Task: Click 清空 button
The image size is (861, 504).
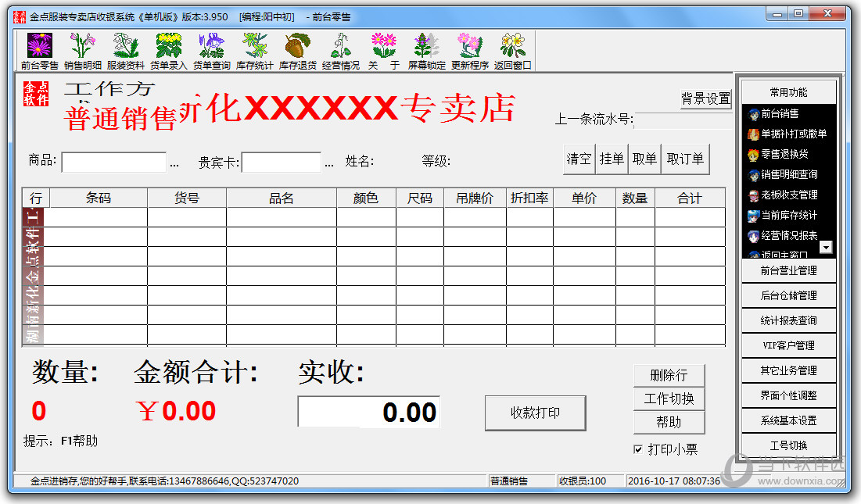Action: 579,159
